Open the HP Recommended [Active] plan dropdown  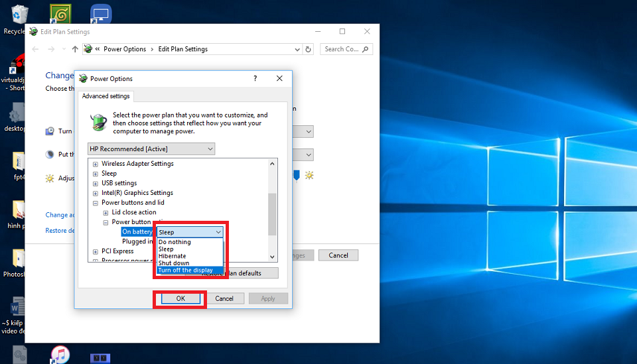click(x=151, y=149)
